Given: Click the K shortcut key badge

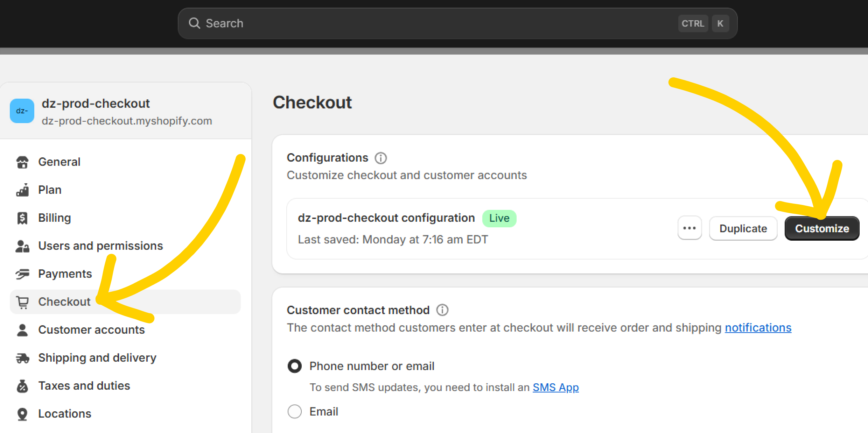Looking at the screenshot, I should click(720, 23).
